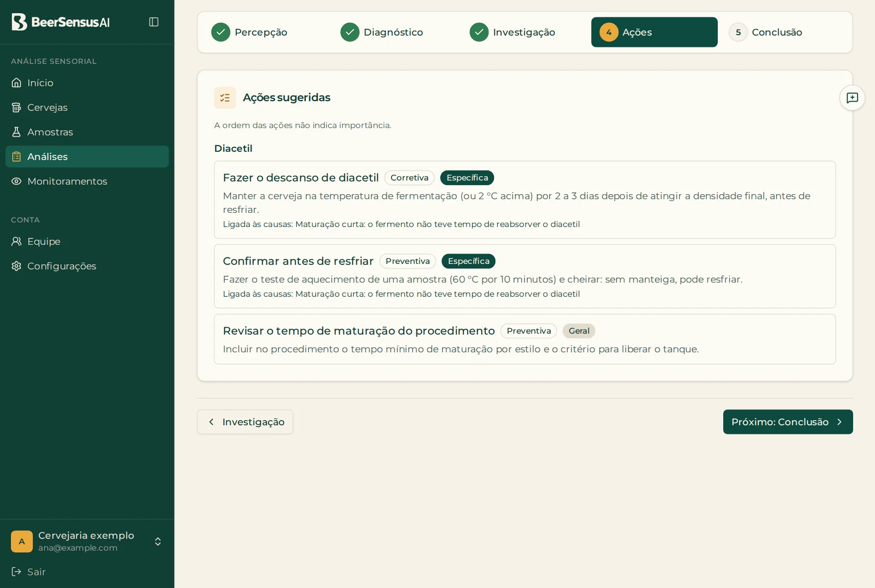Collapse the sidebar panel toggle icon
Screen dimensions: 875x588
click(x=154, y=22)
